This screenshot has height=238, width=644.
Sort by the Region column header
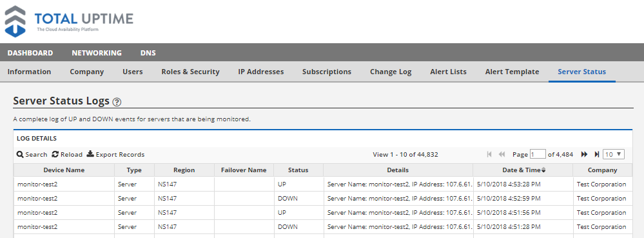tap(184, 170)
